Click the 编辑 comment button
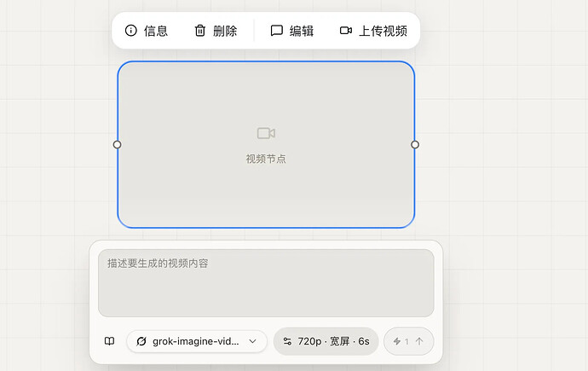This screenshot has width=588, height=371. point(292,31)
